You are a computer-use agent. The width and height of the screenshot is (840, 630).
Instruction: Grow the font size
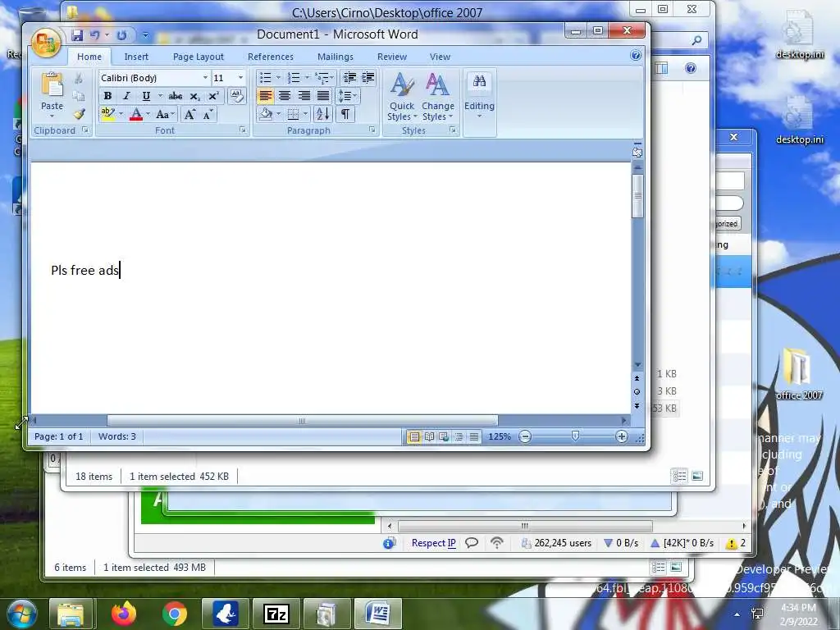click(189, 114)
